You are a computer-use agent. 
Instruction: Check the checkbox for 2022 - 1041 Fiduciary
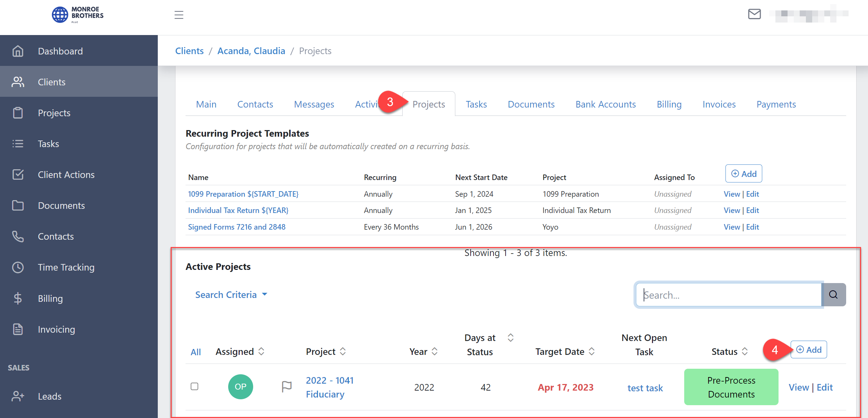pyautogui.click(x=195, y=386)
